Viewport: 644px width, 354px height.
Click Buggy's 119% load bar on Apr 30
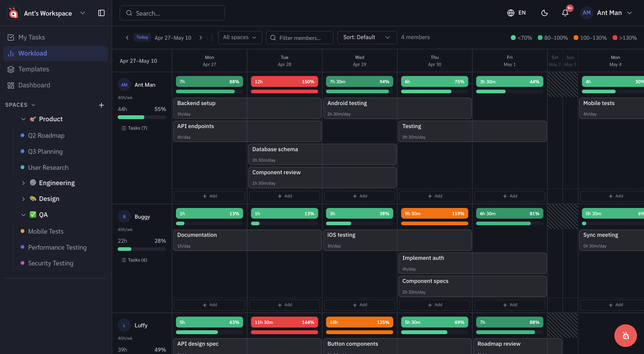click(x=435, y=214)
